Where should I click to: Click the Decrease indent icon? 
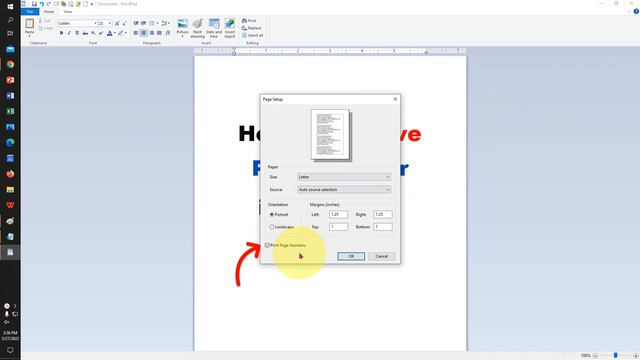[136, 23]
